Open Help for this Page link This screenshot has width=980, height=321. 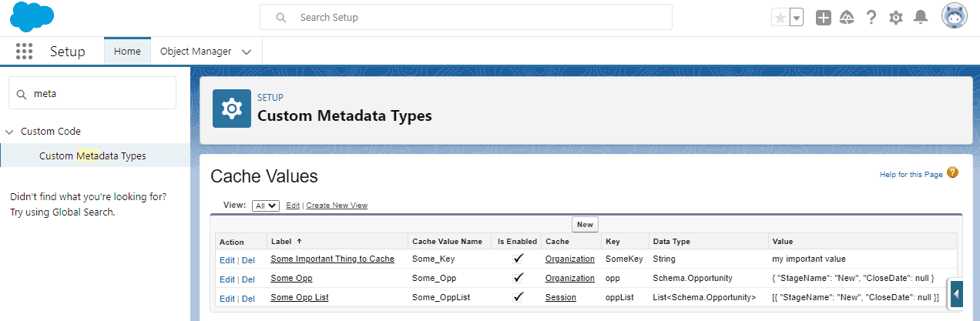click(x=911, y=175)
